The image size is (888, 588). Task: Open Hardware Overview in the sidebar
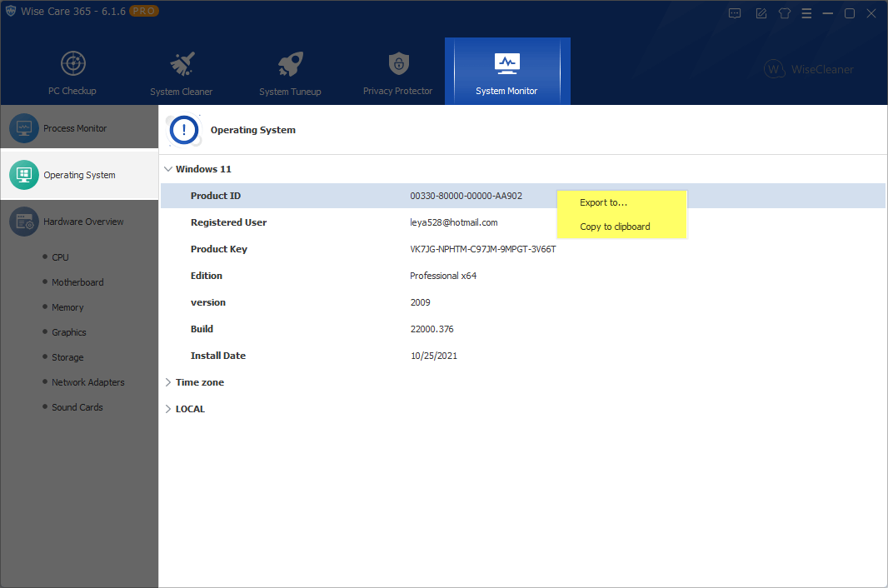[x=79, y=222]
